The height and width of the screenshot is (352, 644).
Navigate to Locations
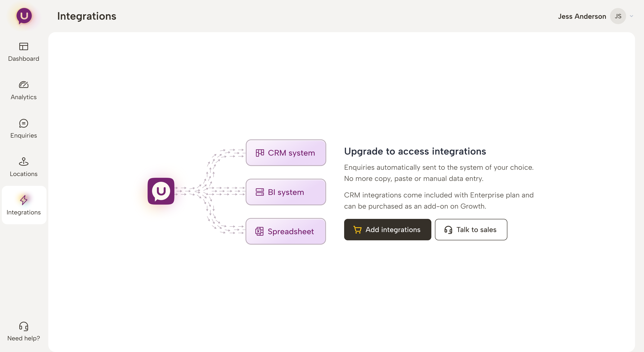pyautogui.click(x=23, y=167)
